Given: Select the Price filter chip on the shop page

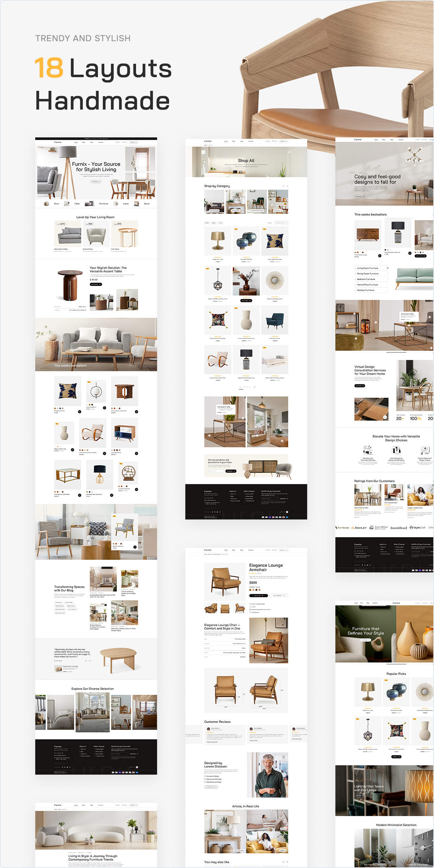Looking at the screenshot, I should coord(221,223).
